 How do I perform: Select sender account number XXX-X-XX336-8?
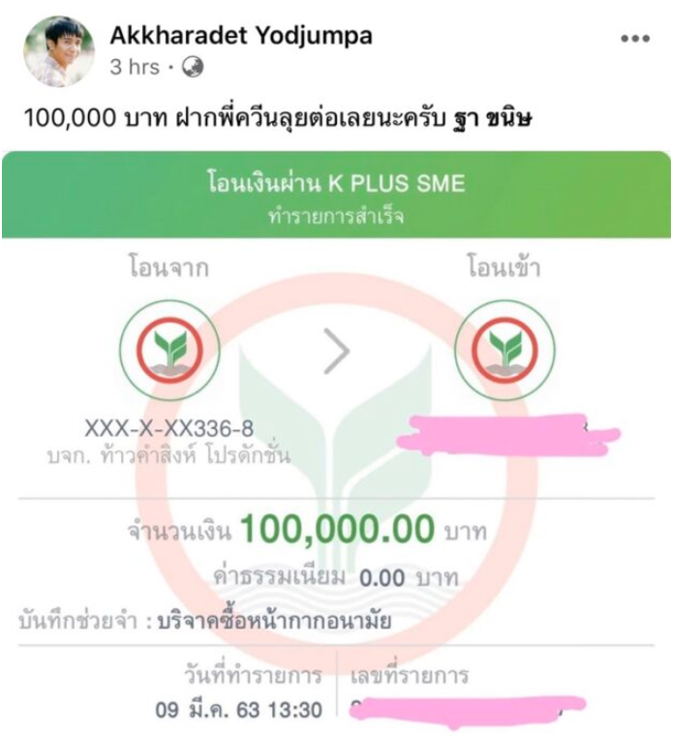pyautogui.click(x=168, y=429)
